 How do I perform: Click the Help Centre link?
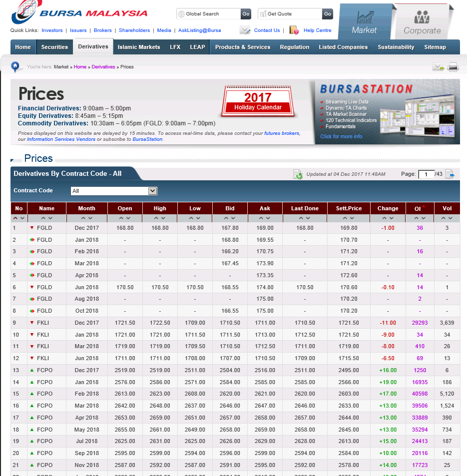point(317,30)
